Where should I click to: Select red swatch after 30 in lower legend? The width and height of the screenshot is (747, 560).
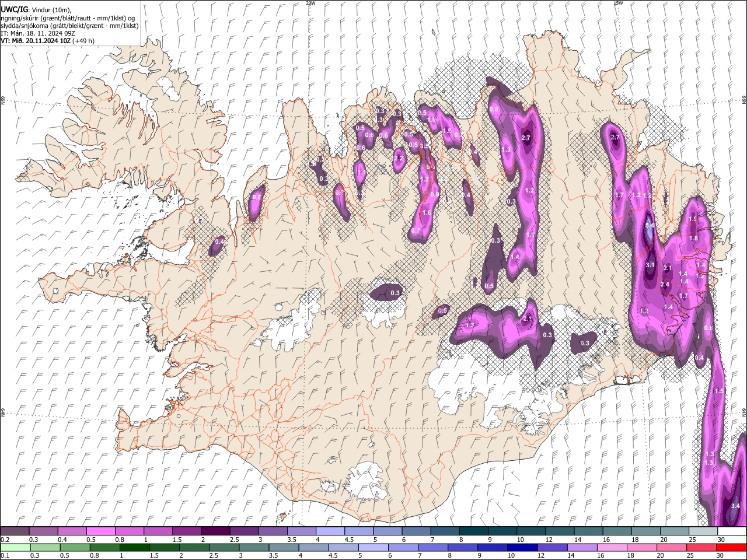732,548
